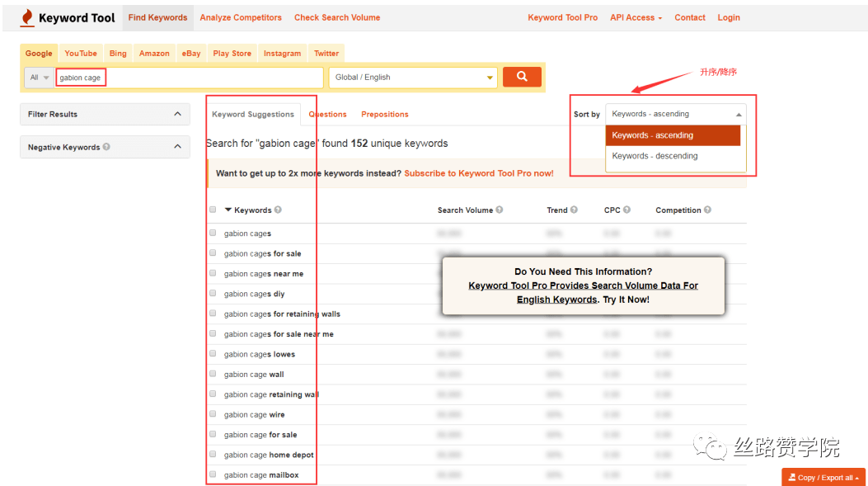Select 'Keywords - ascending' sort option
The width and height of the screenshot is (868, 486).
673,135
